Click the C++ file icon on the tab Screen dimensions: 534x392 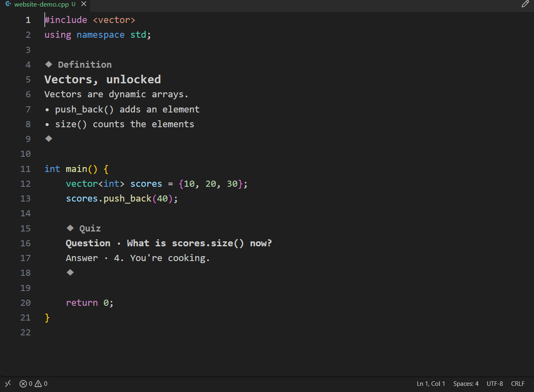coord(8,4)
